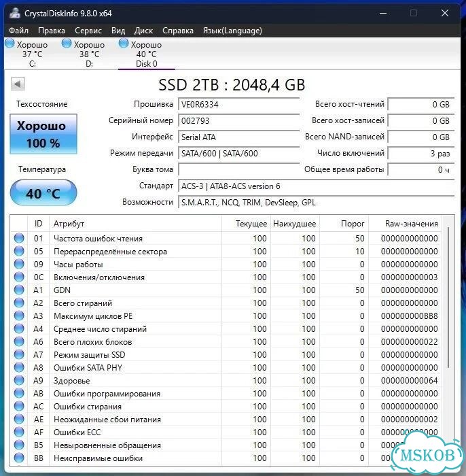Viewport: 466px width, 476px height.
Task: Click the Число включений value 3 раз
Action: [420, 153]
